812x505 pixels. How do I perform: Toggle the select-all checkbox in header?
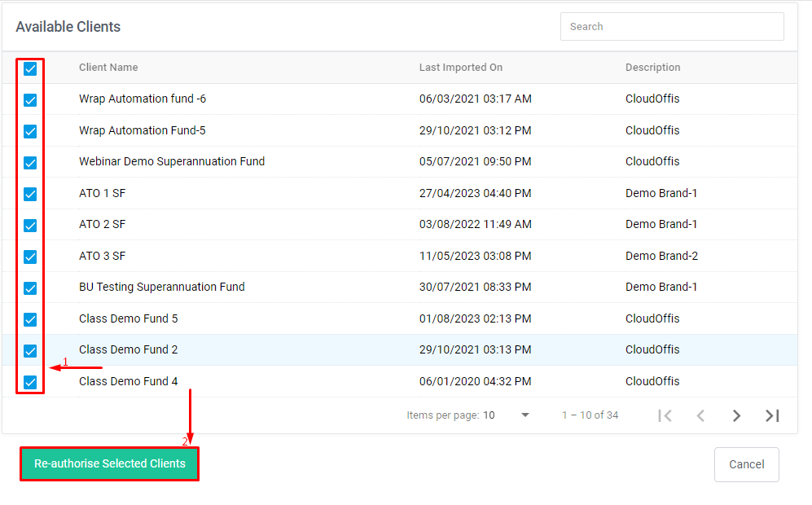[x=30, y=68]
